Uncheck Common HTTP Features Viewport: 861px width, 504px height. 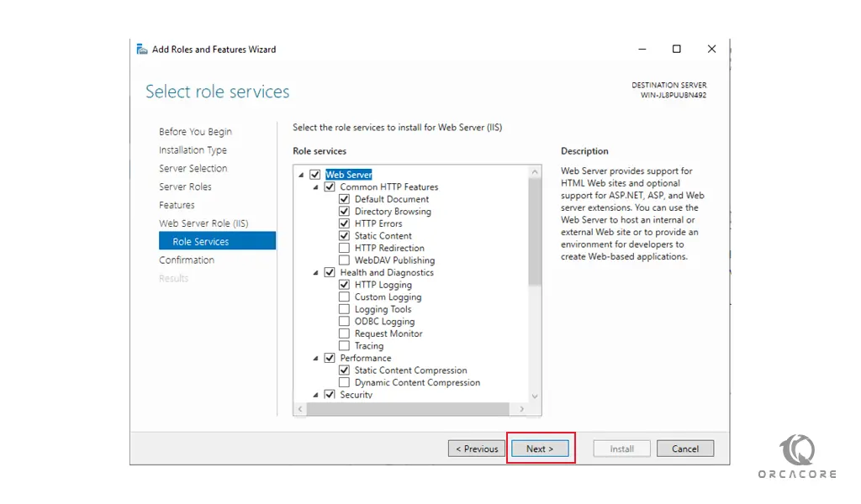click(330, 187)
